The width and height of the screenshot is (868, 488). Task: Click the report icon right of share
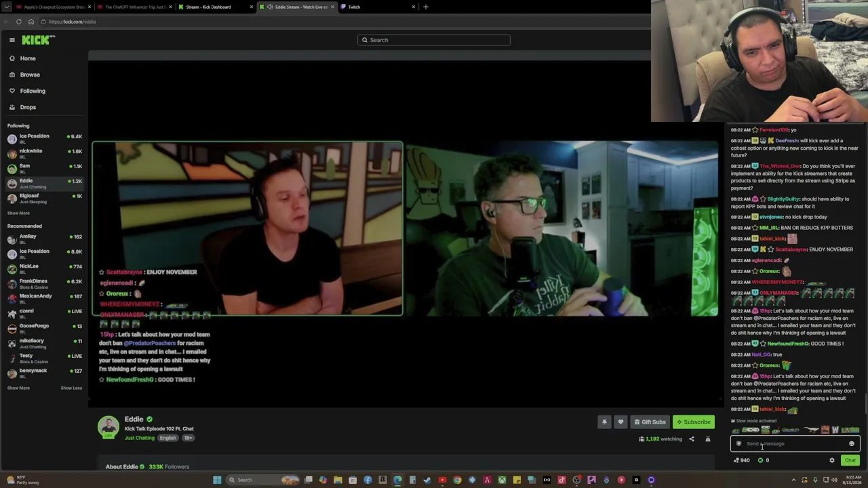708,439
